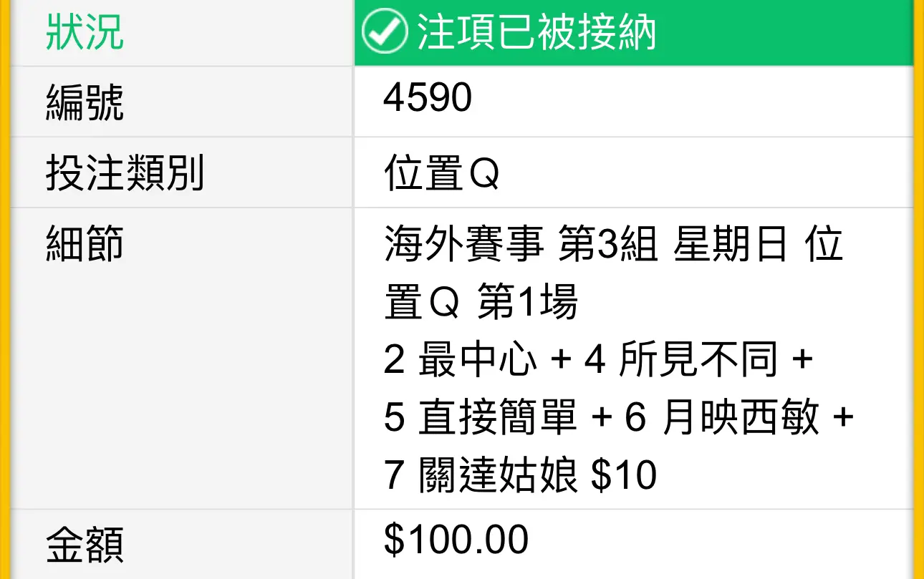
Task: Click the yellow border on right edge
Action: click(919, 289)
